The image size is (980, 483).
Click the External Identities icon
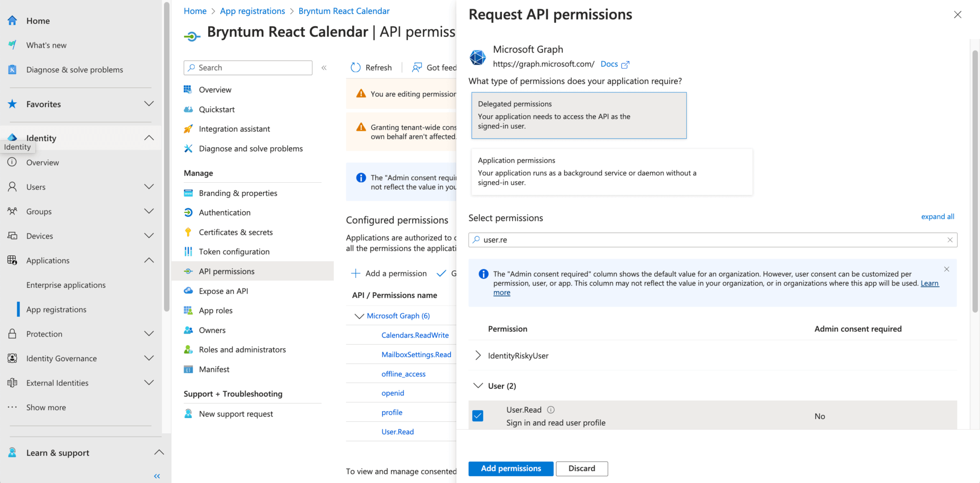click(12, 383)
